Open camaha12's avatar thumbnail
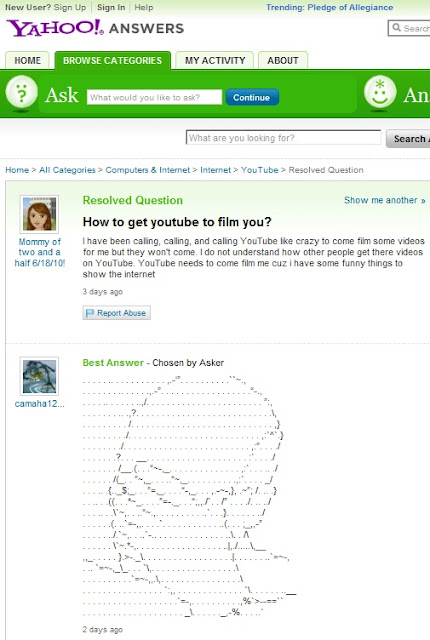Viewport: 430px width, 640px height. (x=39, y=376)
